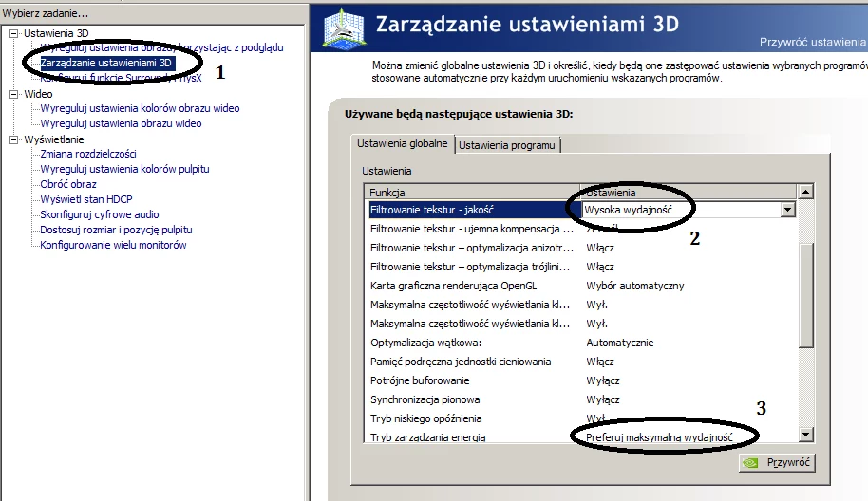Open Wyreguluj ustawienia kolorów pulpitu
Screen dimensions: 868x501
[124, 169]
